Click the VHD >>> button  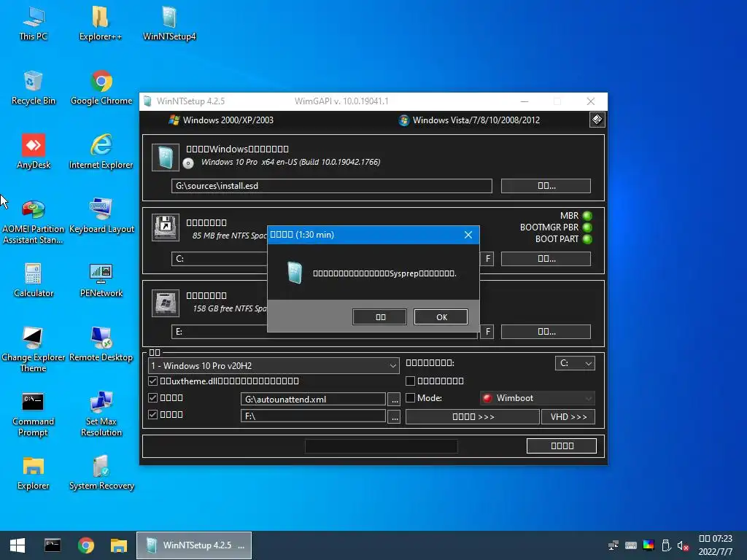click(568, 416)
